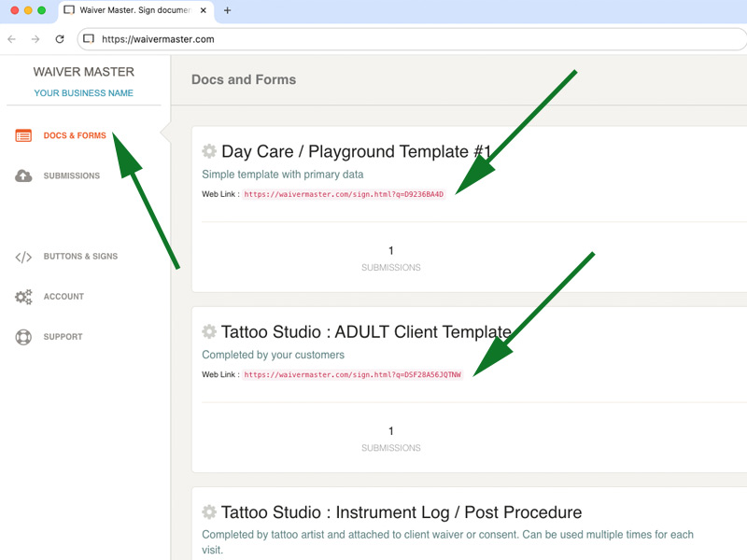Click the address bar URL field
Image resolution: width=747 pixels, height=560 pixels.
(412, 39)
